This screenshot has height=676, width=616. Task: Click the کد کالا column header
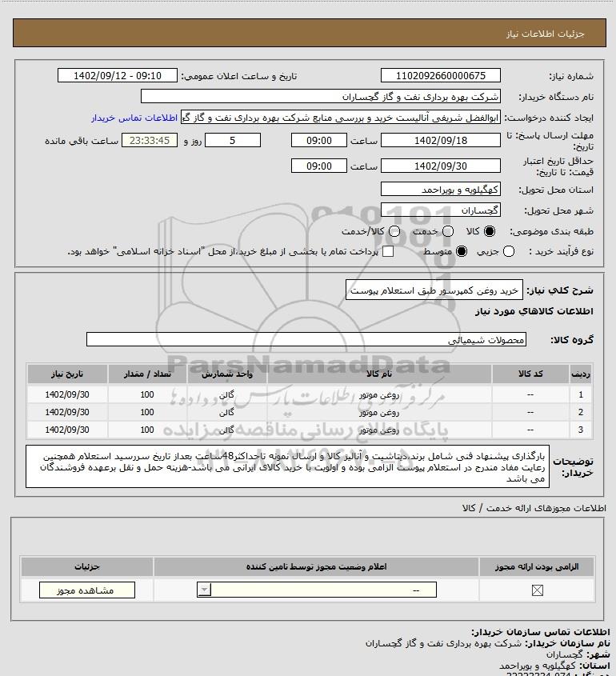(x=530, y=374)
